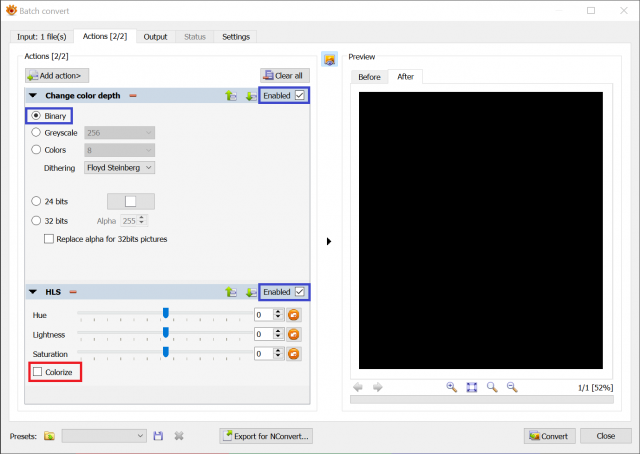Image resolution: width=640 pixels, height=454 pixels.
Task: Click the Hue slider handle
Action: (166, 313)
